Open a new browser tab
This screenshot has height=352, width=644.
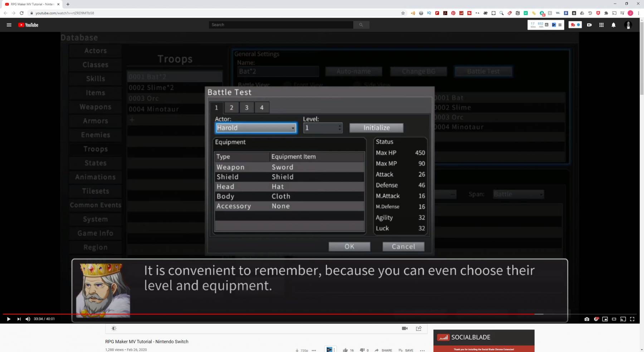(68, 4)
